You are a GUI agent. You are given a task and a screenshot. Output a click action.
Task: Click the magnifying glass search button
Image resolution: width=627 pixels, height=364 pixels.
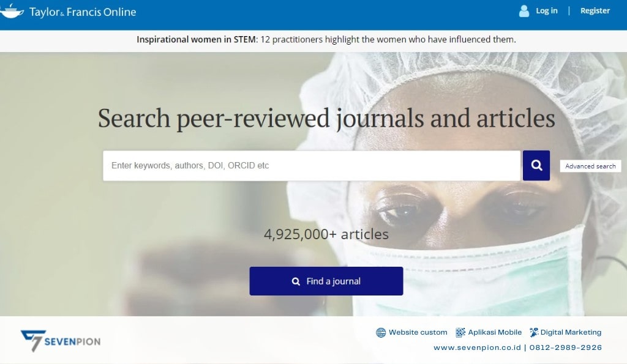point(536,165)
